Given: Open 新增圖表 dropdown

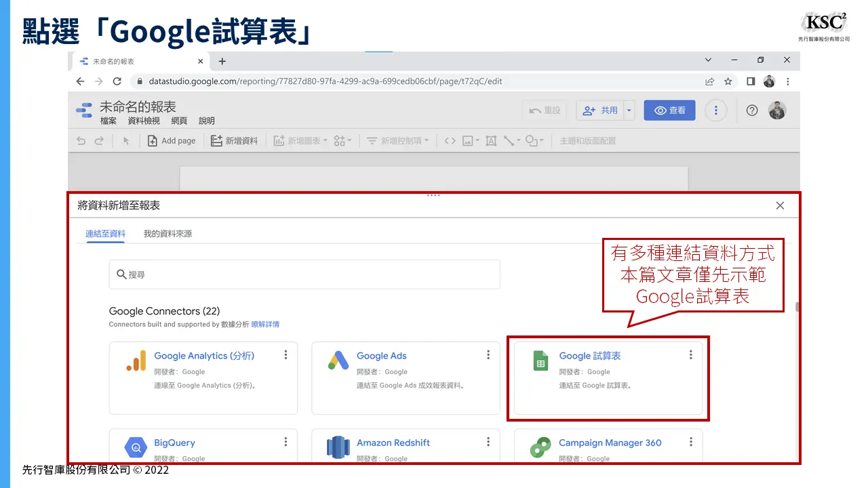Looking at the screenshot, I should coord(300,141).
